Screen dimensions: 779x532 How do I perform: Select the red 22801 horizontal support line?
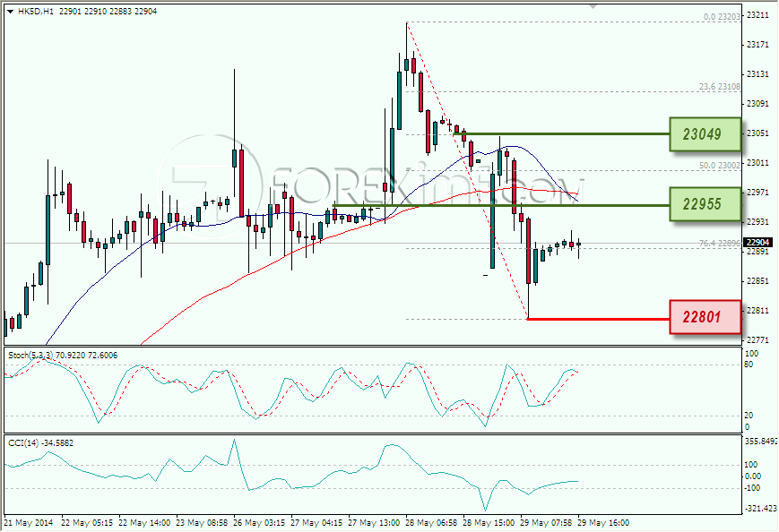point(598,319)
